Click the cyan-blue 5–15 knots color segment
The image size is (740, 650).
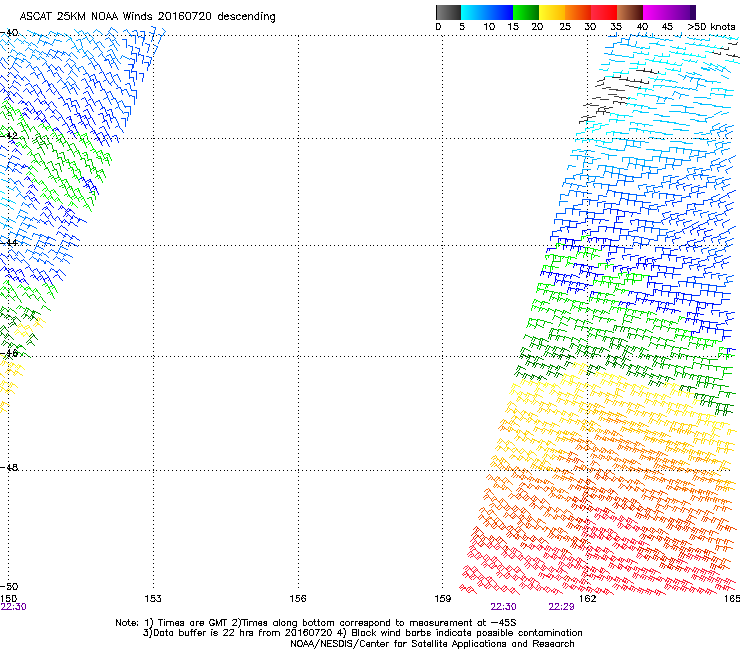[x=487, y=12]
